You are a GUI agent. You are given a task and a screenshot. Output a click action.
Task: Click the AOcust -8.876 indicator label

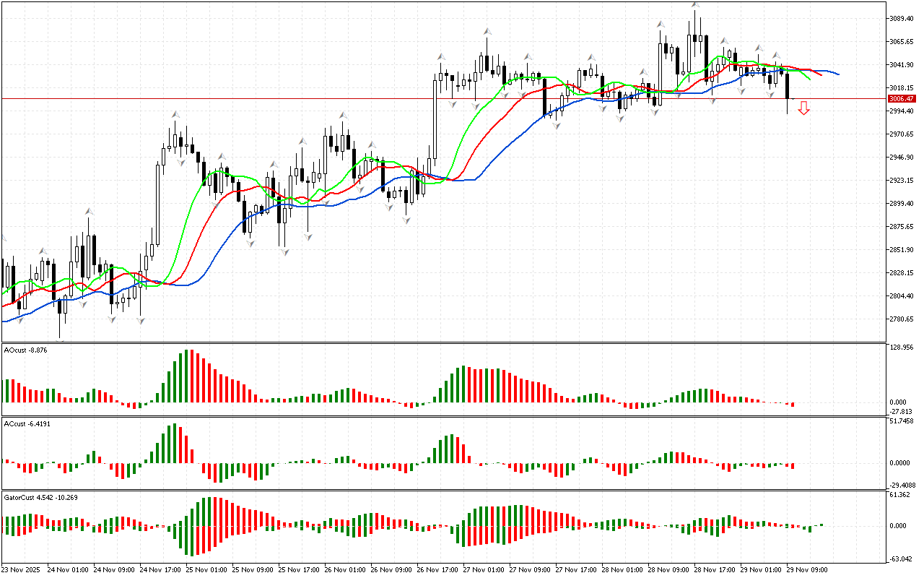pyautogui.click(x=26, y=350)
